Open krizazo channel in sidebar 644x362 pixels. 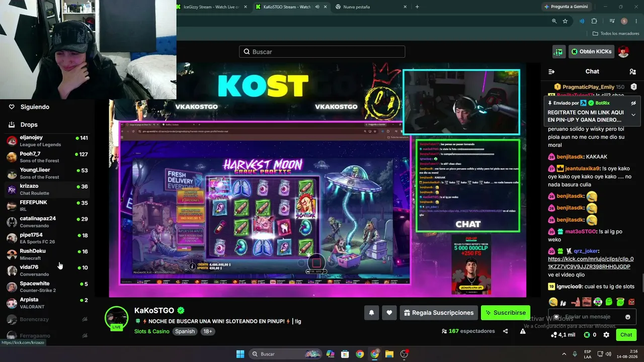click(47, 190)
